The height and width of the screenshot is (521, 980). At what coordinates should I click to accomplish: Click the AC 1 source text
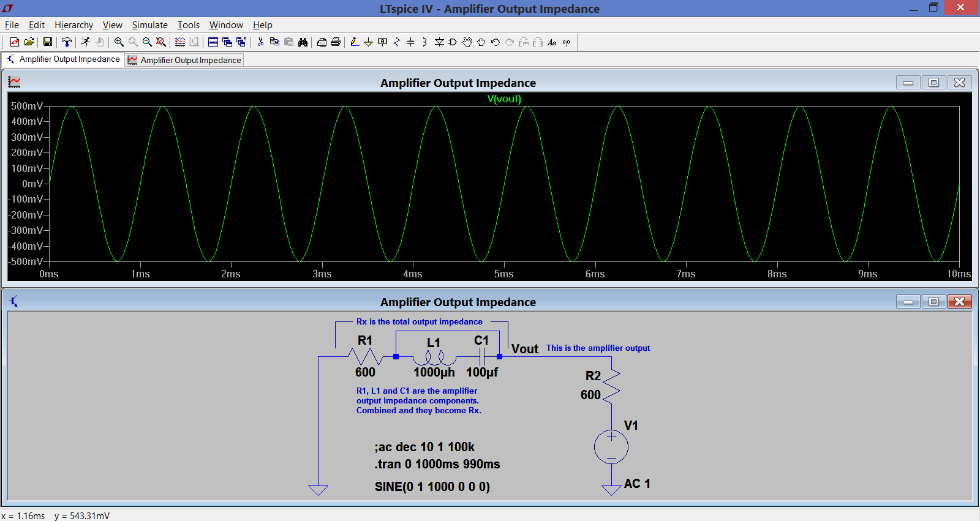tap(637, 484)
